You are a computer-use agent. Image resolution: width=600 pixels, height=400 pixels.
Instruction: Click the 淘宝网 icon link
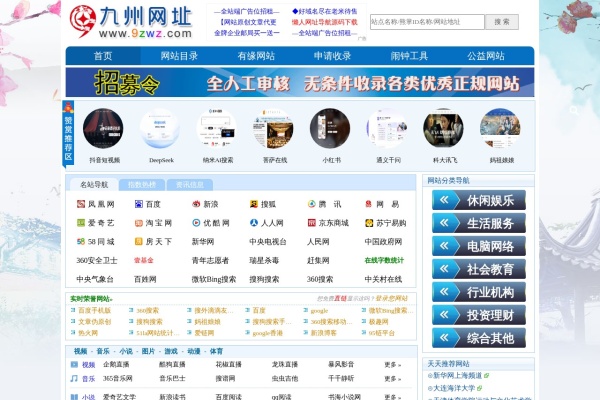[x=139, y=223]
